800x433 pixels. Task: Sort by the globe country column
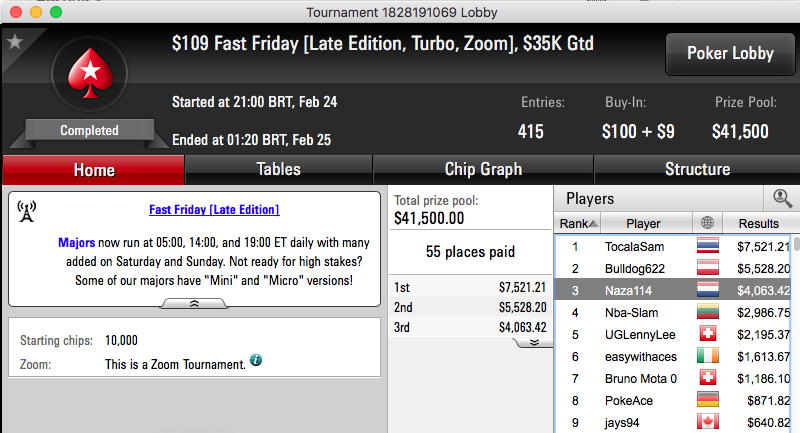pos(707,223)
